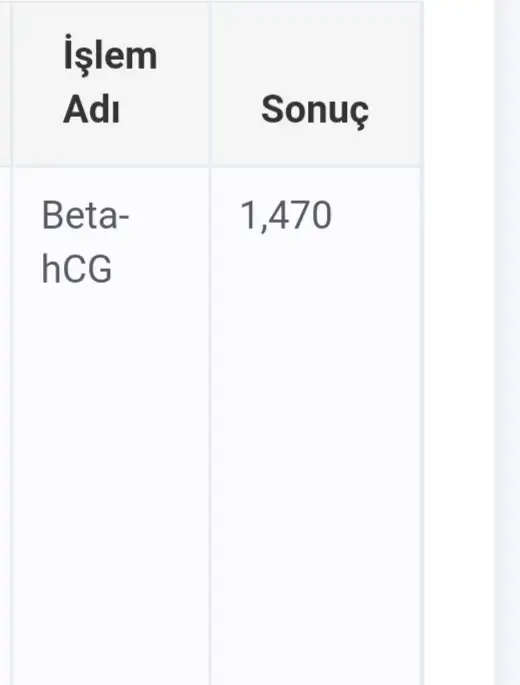Viewport: 520px width, 685px height.
Task: Click the white margin right of the table
Action: [x=458, y=342]
